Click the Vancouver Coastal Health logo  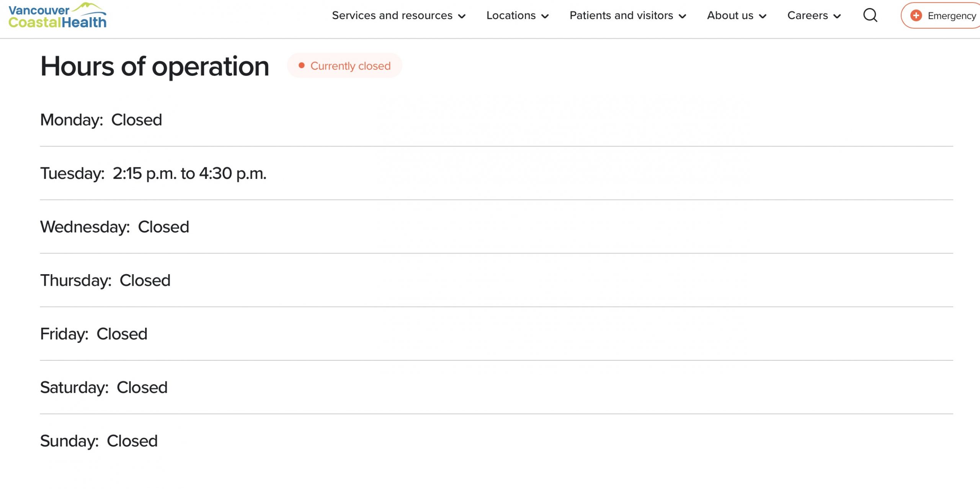pos(57,16)
